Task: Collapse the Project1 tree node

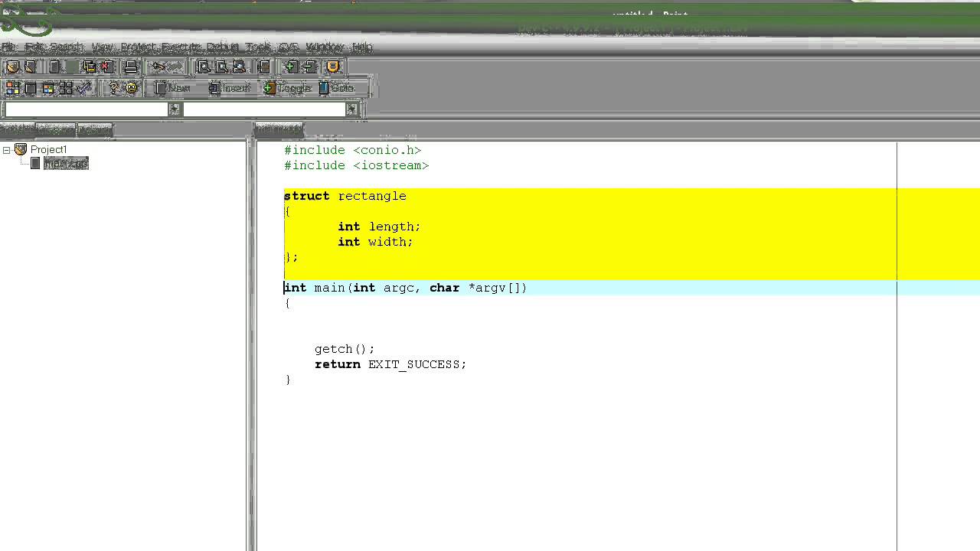Action: point(6,150)
